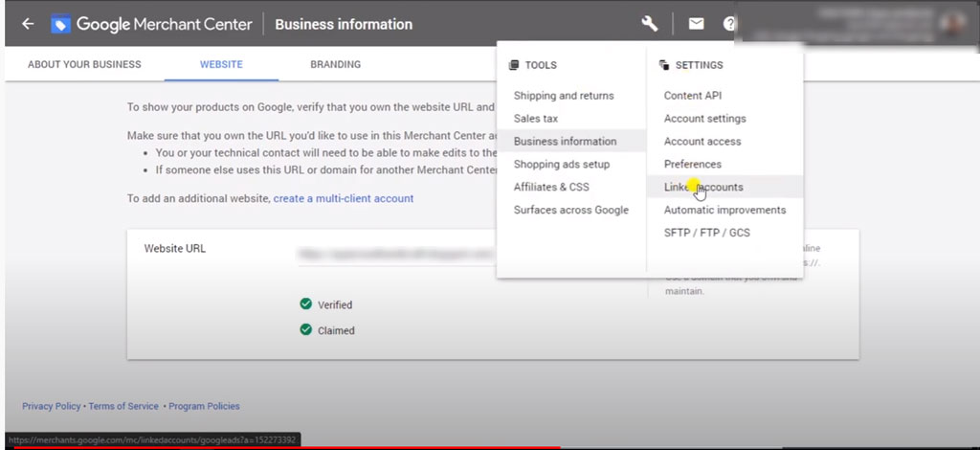Click the Claimed status text
The height and width of the screenshot is (450, 980).
[336, 330]
